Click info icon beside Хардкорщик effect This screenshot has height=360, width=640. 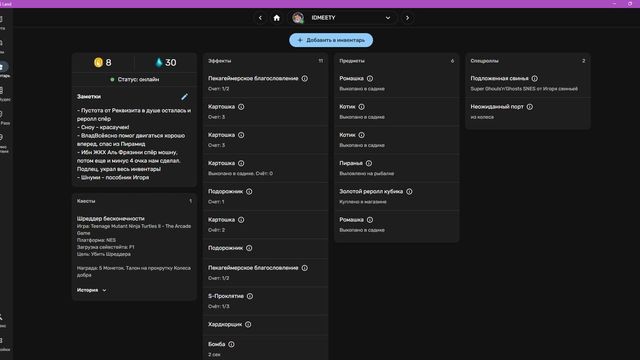(248, 324)
